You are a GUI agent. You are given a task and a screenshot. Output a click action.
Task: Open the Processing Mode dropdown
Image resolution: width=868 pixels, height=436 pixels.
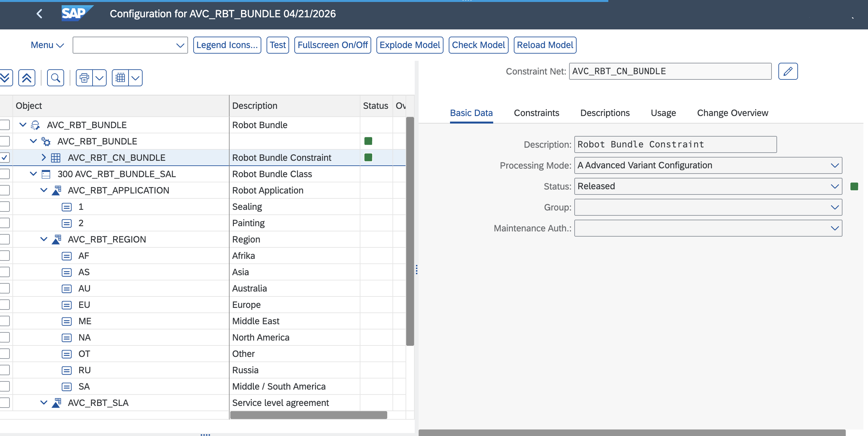[835, 165]
